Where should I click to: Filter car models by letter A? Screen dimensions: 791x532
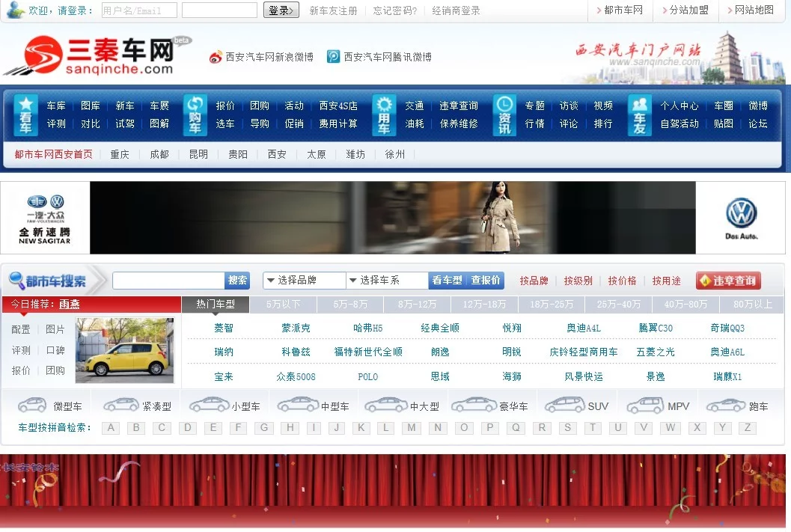(x=111, y=427)
